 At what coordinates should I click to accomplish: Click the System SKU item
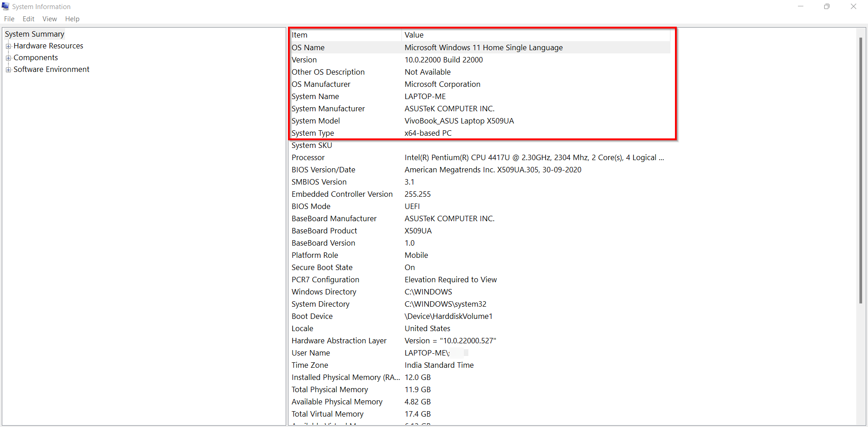(312, 145)
